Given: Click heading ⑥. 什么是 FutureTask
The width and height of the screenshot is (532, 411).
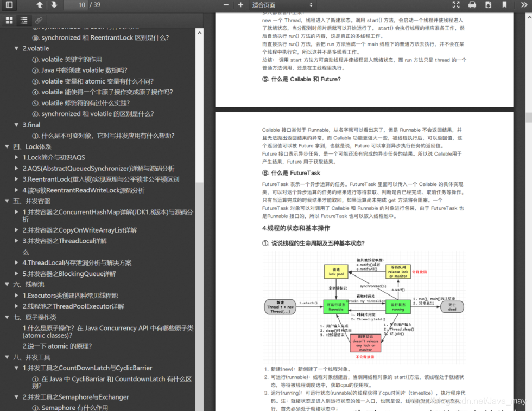Looking at the screenshot, I should [x=291, y=173].
